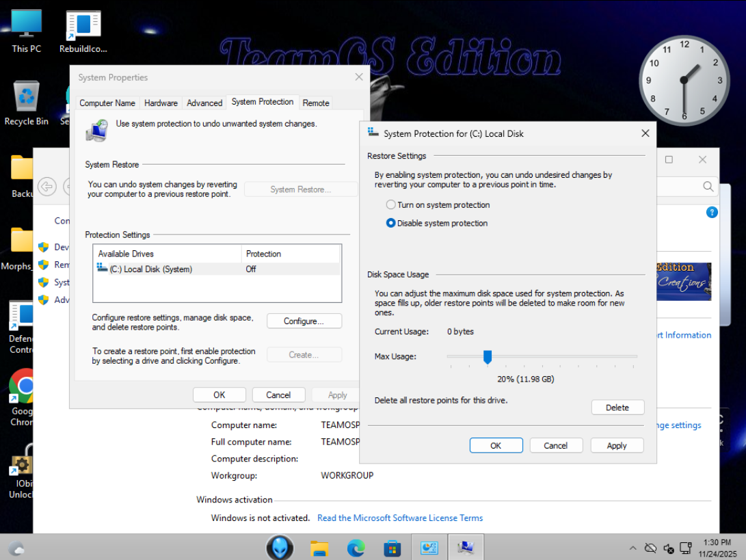
Task: Click the change settings link in Control Panel
Action: click(679, 425)
